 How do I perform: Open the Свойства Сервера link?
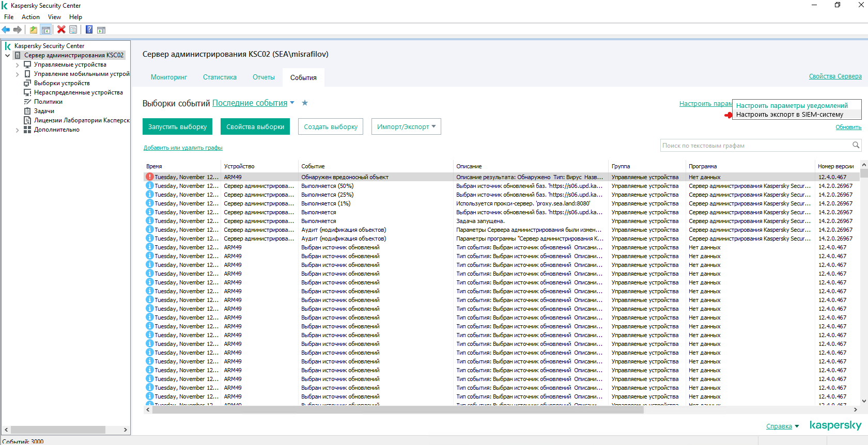(x=835, y=76)
